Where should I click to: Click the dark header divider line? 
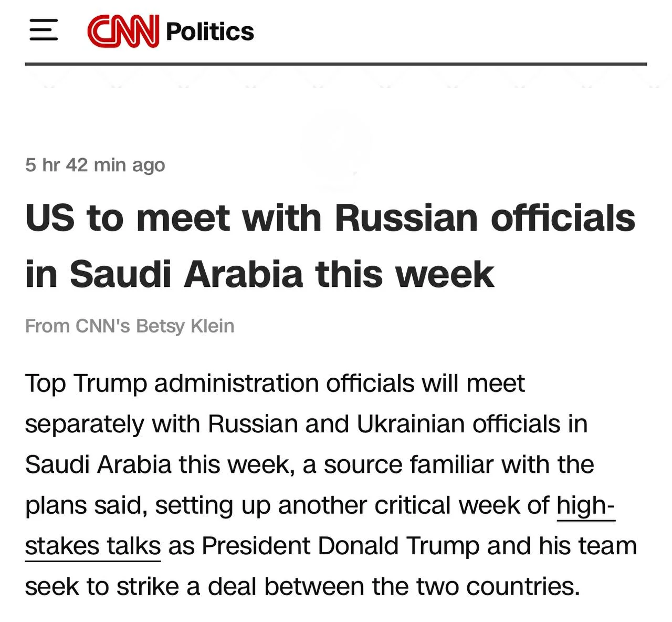click(x=336, y=64)
